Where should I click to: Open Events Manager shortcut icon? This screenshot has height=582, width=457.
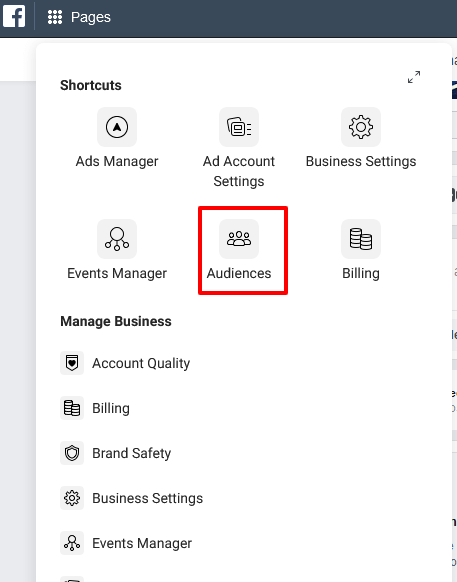coord(117,239)
